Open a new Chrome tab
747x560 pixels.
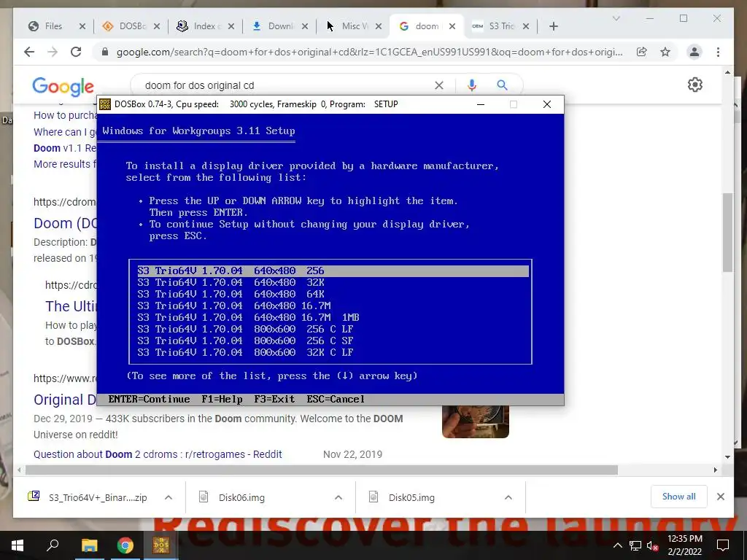553,26
